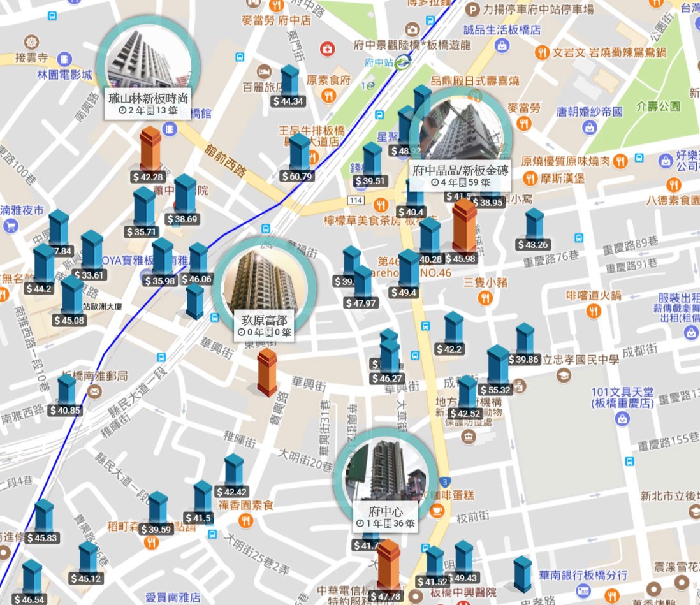
Task: Open the 玖原富都 property photo bubble
Action: [265, 288]
